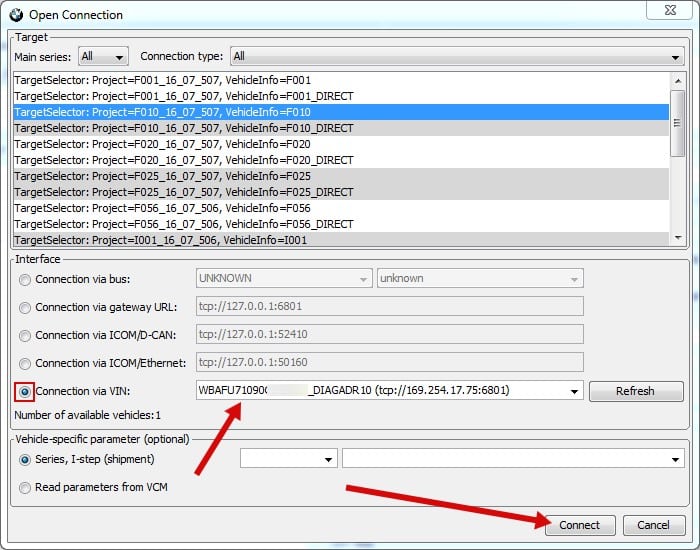Image resolution: width=700 pixels, height=550 pixels.
Task: Select target VehicleInfo=F056_DIRECT row
Action: click(341, 225)
